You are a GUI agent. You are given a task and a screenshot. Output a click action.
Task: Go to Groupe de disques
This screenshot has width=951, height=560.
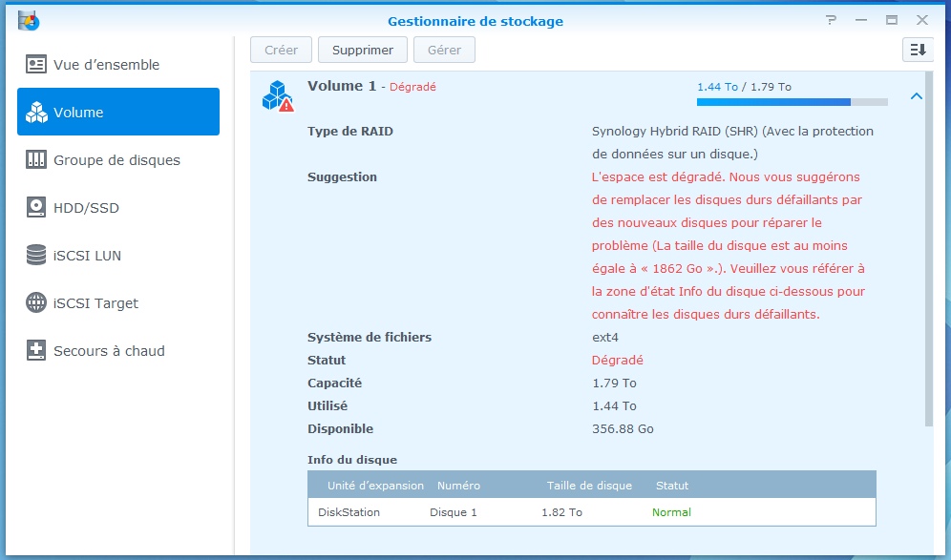coord(118,159)
